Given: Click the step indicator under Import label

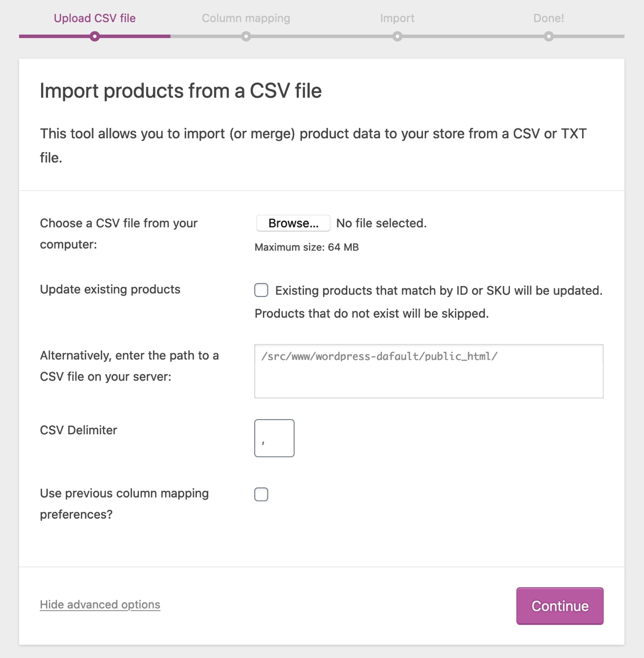Looking at the screenshot, I should point(397,36).
